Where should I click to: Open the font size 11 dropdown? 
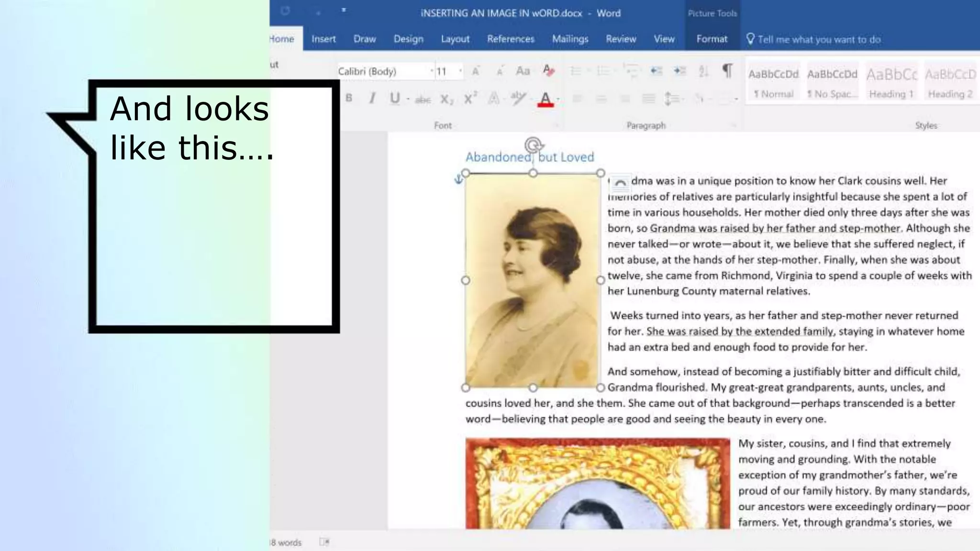pos(460,71)
